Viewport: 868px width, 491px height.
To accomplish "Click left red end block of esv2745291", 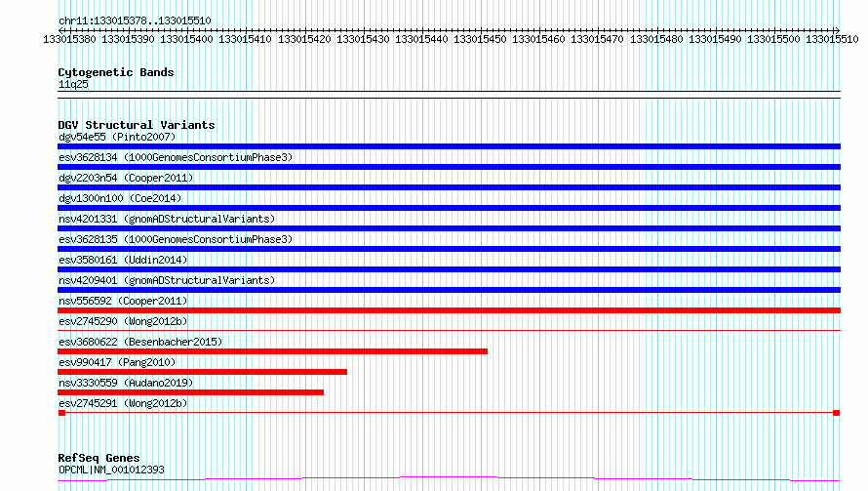I will click(61, 413).
